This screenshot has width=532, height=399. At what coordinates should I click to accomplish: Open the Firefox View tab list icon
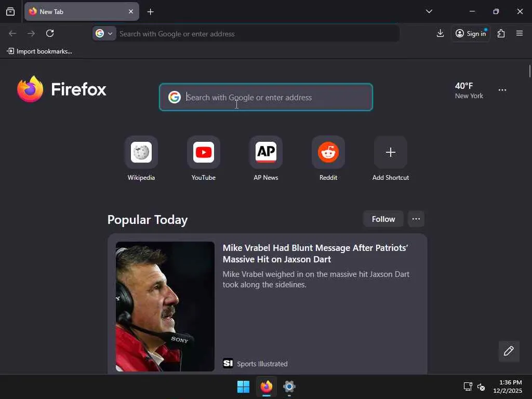(x=10, y=11)
